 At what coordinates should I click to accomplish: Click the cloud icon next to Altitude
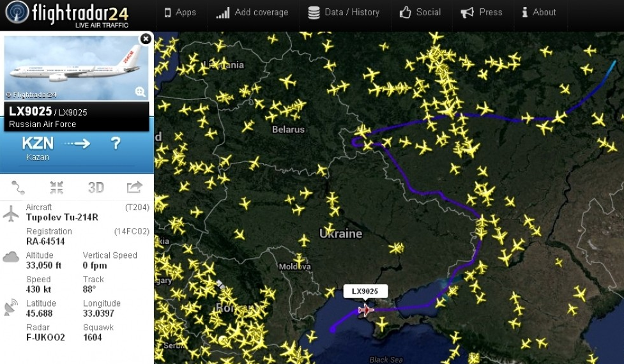click(11, 257)
